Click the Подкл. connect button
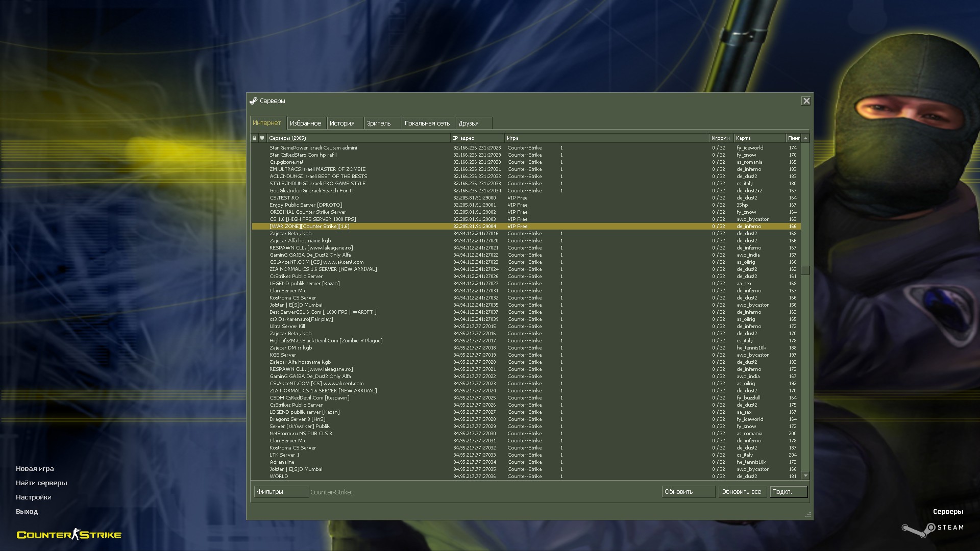 (788, 492)
